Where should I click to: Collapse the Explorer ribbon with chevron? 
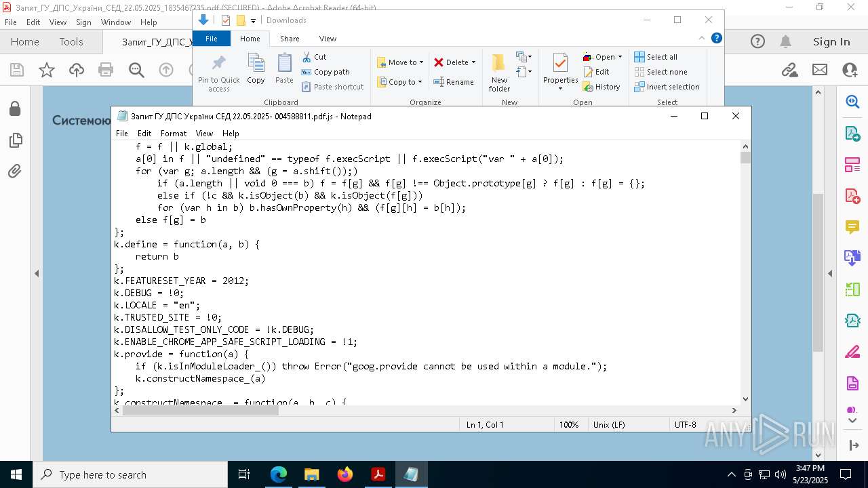pos(702,38)
